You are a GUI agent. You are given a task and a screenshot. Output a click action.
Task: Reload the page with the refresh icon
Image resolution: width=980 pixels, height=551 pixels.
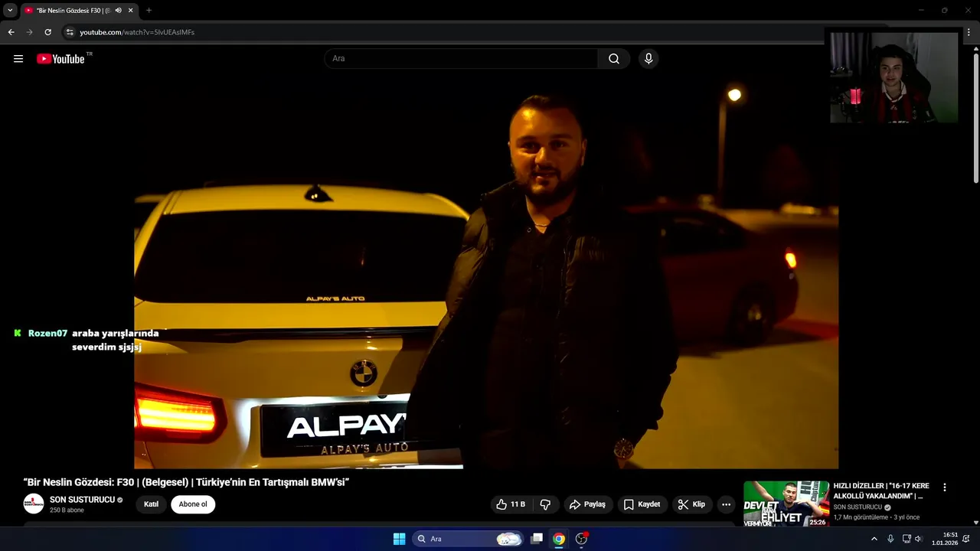coord(47,32)
